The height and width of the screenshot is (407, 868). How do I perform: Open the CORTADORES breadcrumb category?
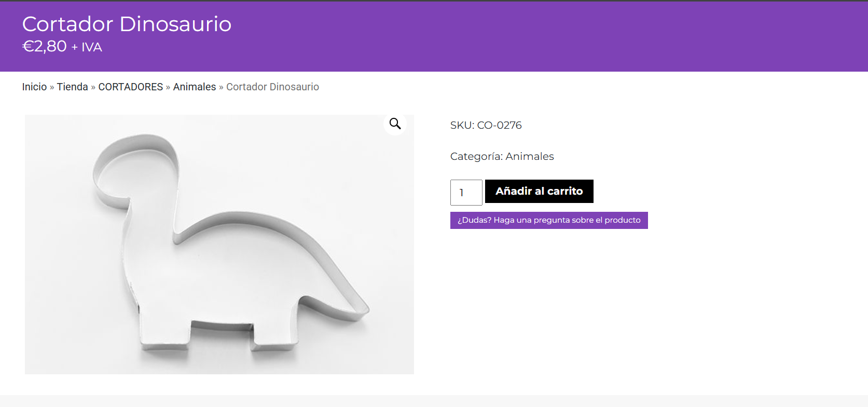tap(131, 87)
